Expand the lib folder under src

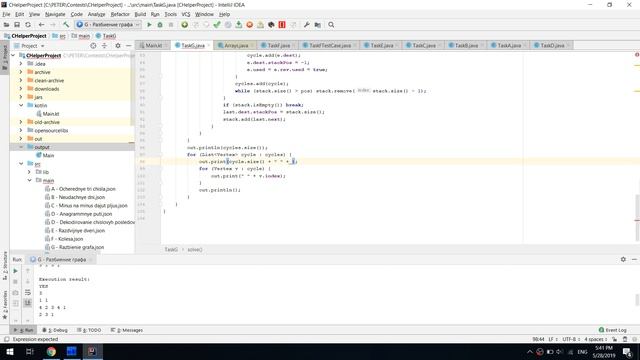(29, 172)
